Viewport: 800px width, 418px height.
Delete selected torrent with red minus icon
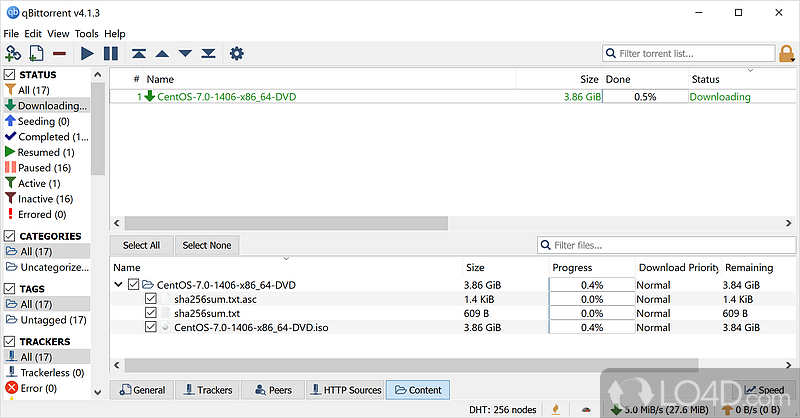click(x=60, y=53)
